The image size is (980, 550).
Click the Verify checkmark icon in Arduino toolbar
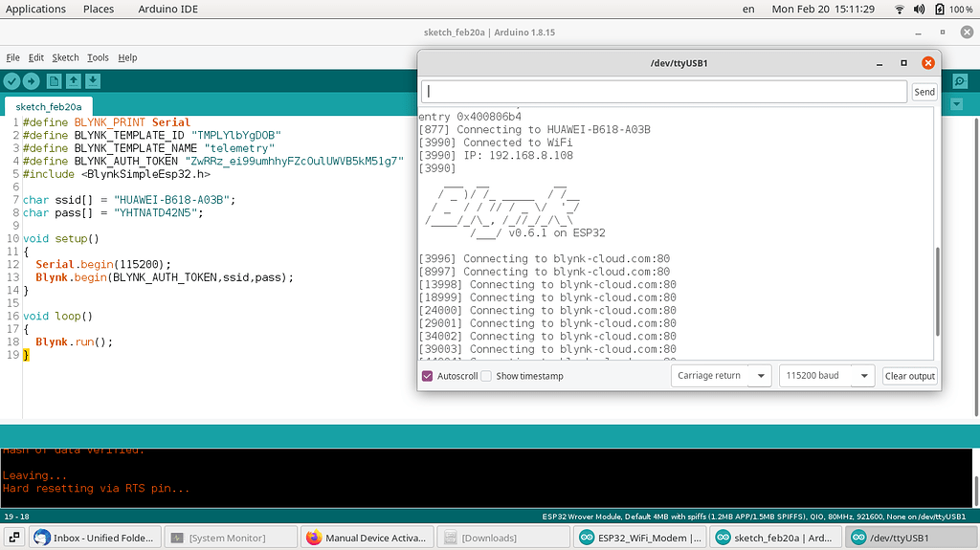click(x=11, y=81)
